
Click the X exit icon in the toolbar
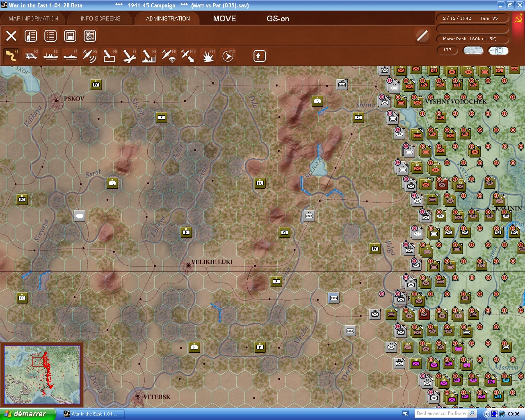coord(11,36)
